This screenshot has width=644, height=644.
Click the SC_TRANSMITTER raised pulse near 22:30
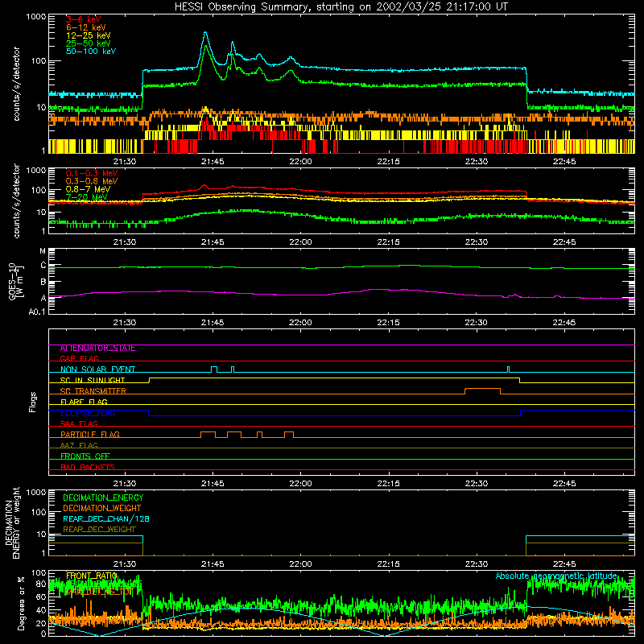tap(482, 389)
